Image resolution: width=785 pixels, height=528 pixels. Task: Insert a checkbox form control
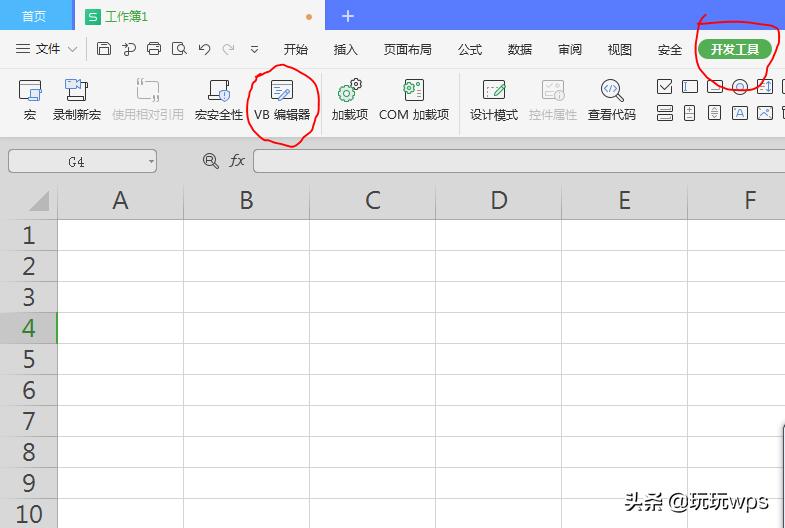pos(664,87)
